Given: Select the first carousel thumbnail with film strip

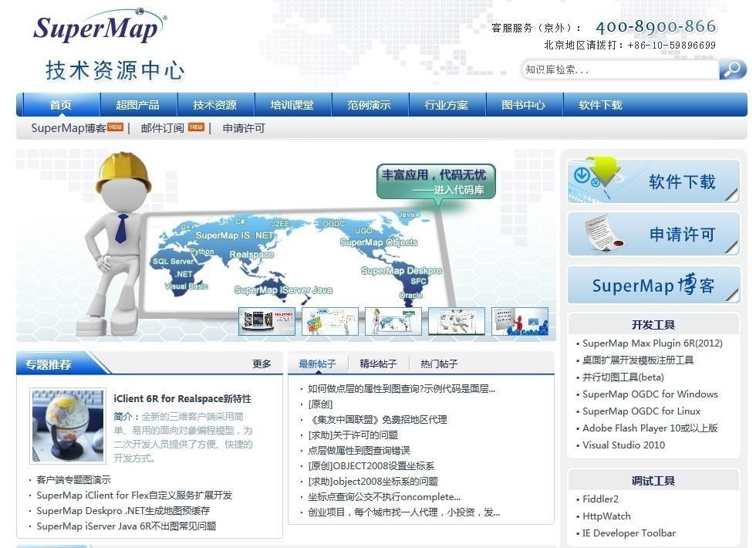Looking at the screenshot, I should click(x=267, y=321).
